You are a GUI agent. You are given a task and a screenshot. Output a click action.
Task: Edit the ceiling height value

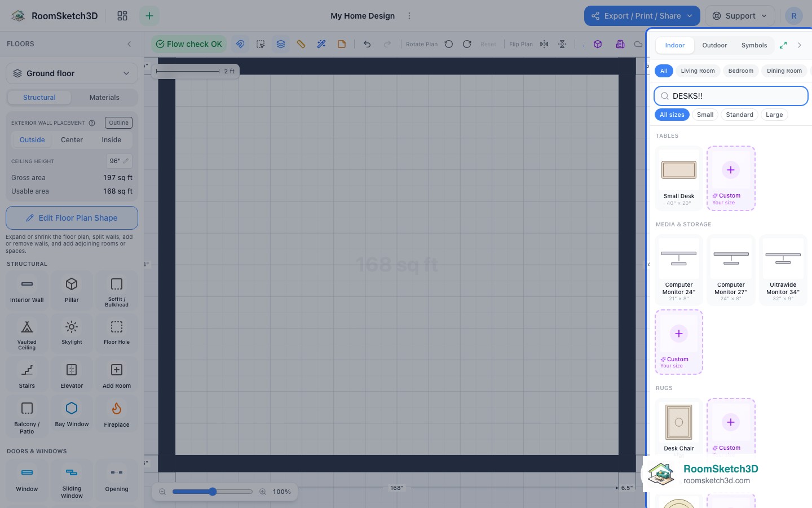[x=119, y=161]
